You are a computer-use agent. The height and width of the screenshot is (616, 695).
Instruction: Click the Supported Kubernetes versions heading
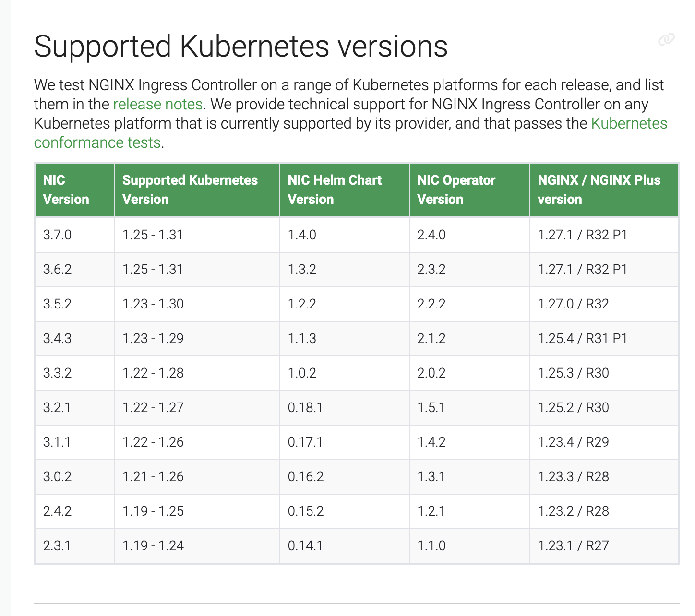[x=241, y=47]
